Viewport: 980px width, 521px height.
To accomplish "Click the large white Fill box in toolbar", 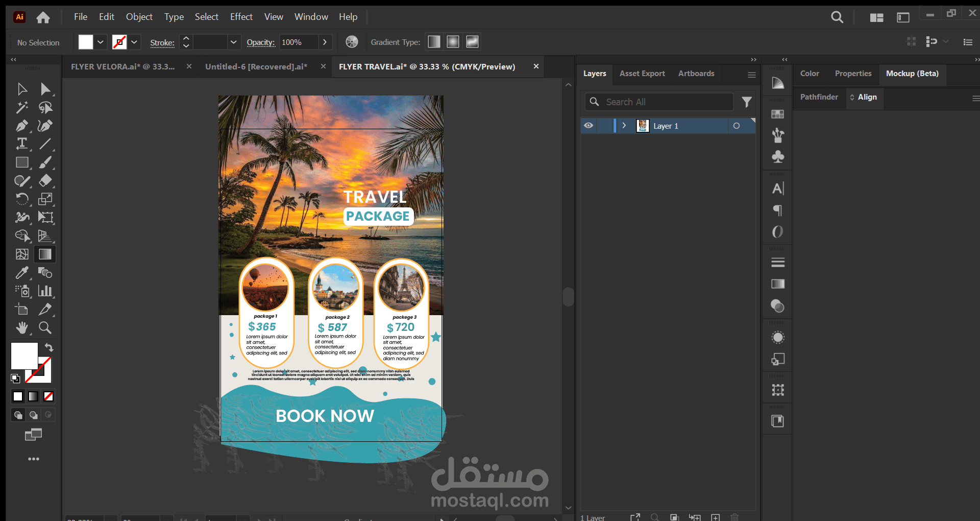I will [24, 356].
